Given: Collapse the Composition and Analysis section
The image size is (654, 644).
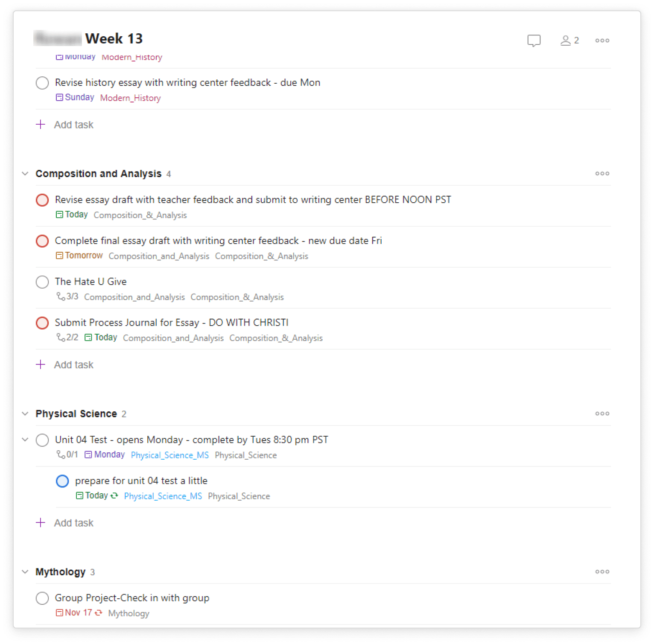Looking at the screenshot, I should pos(25,173).
